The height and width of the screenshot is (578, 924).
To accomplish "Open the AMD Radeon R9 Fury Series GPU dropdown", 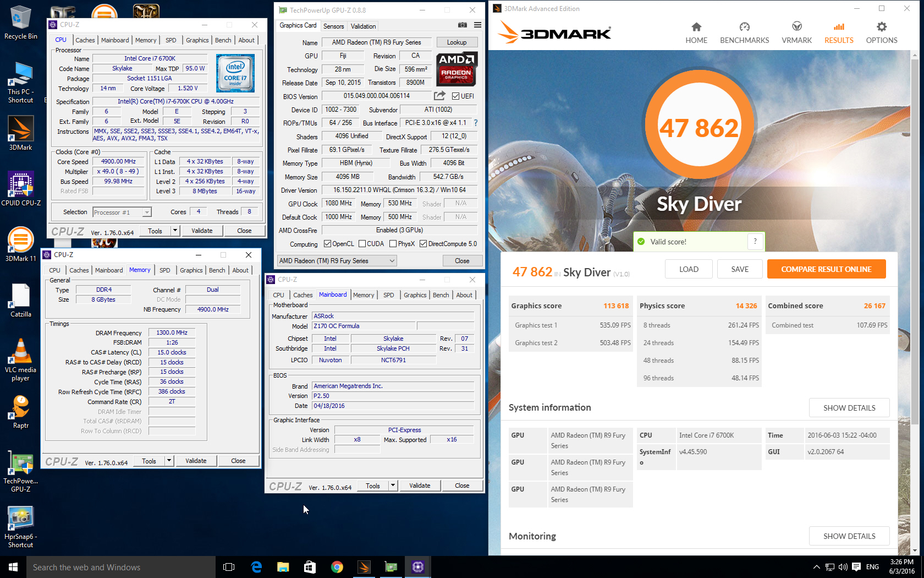I will point(337,261).
